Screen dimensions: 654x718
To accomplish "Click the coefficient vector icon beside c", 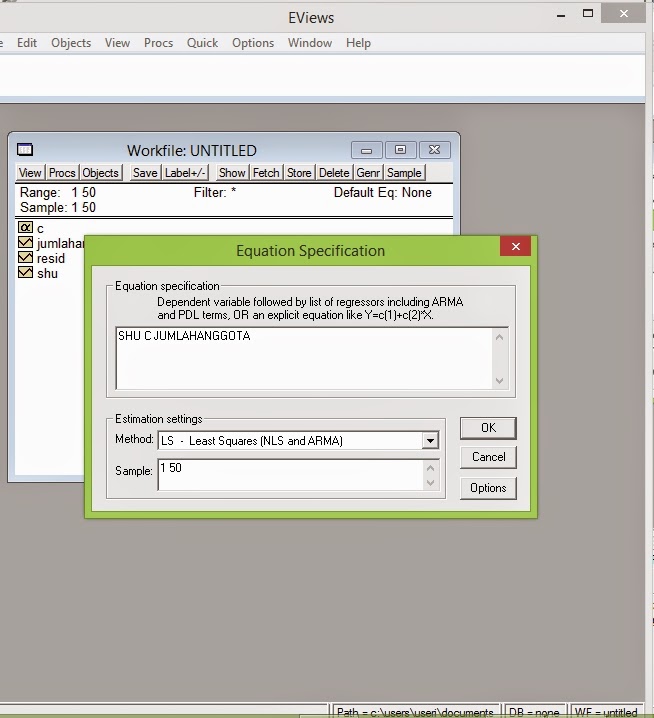I will click(x=26, y=227).
